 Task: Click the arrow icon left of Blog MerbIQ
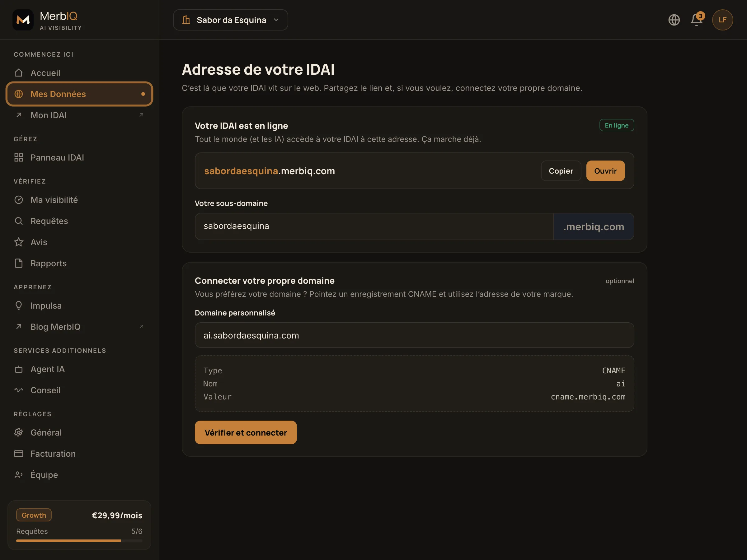tap(19, 327)
